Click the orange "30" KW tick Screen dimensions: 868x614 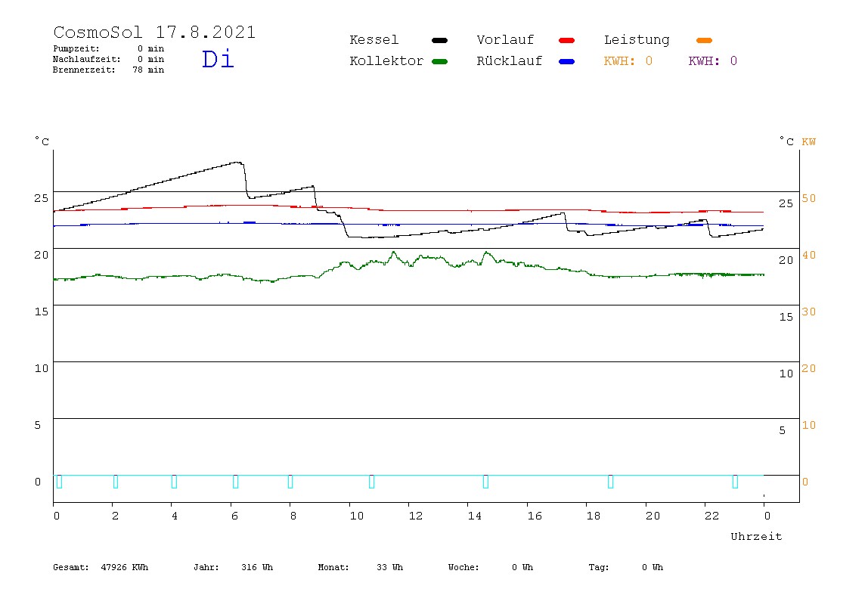pos(809,312)
